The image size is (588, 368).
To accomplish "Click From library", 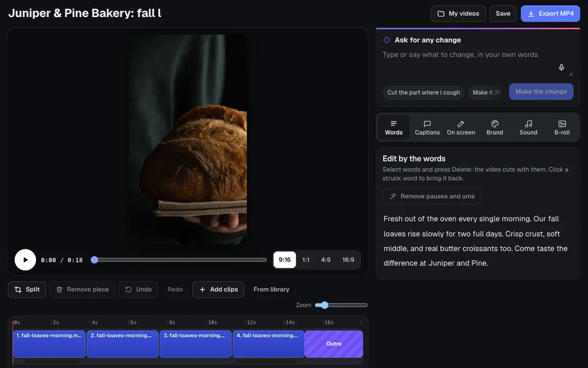I will point(271,289).
